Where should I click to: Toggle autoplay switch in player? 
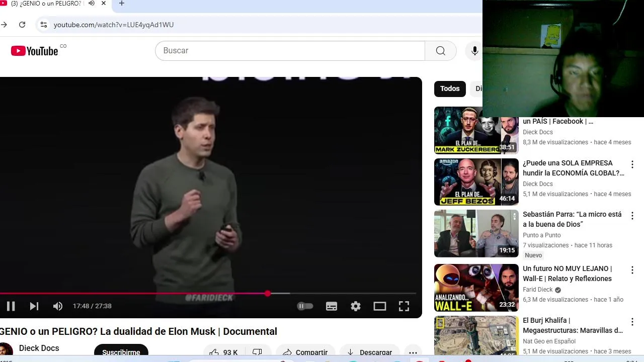[x=305, y=306]
